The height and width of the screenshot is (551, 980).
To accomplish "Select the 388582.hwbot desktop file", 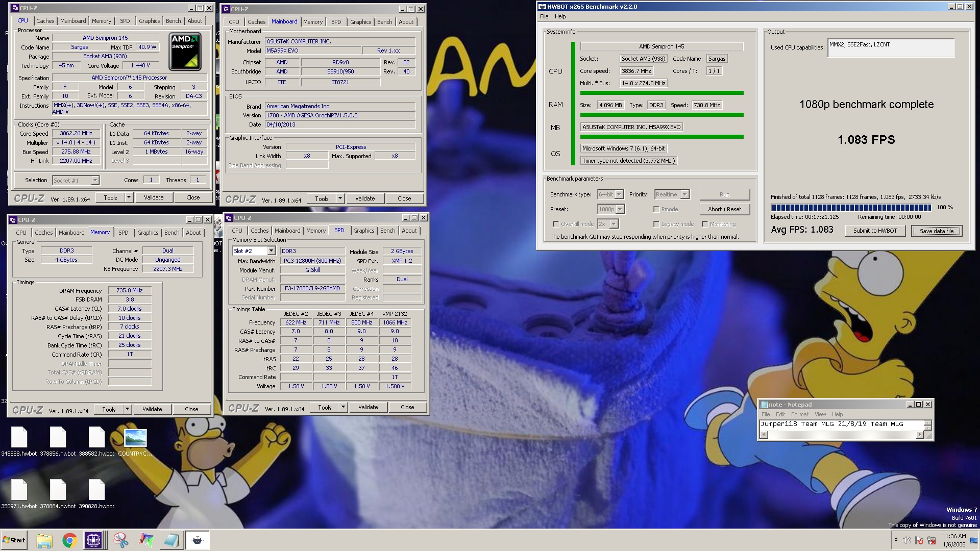I will point(96,441).
